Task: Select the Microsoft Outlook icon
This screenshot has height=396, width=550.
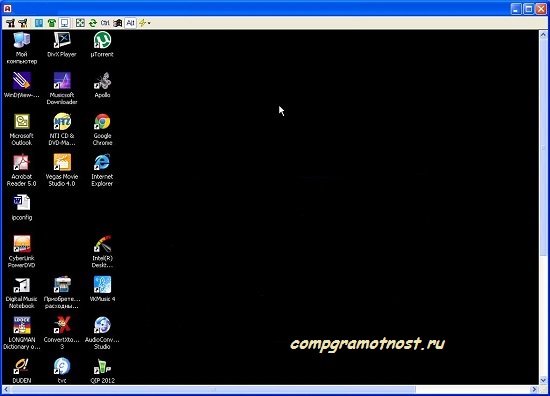Action: (21, 129)
